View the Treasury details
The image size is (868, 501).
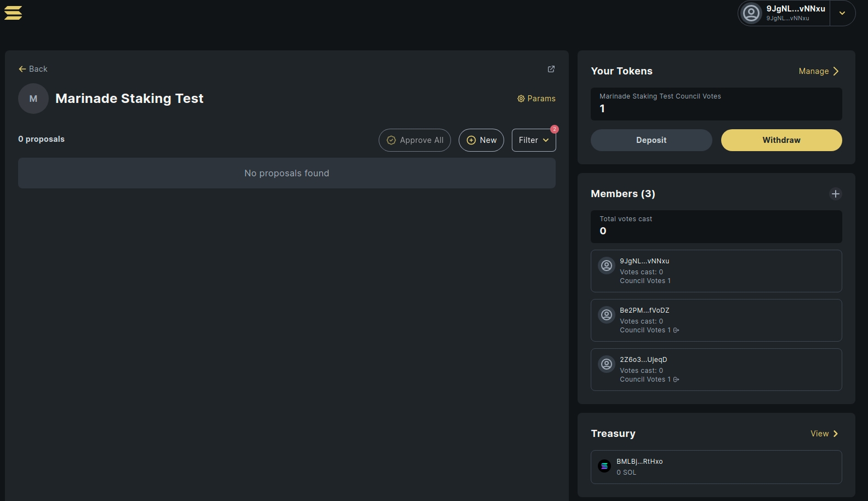pos(824,434)
